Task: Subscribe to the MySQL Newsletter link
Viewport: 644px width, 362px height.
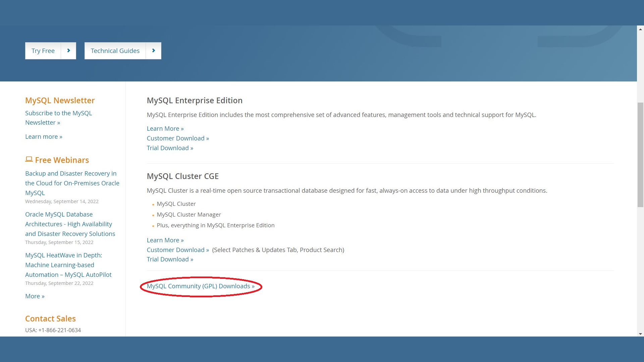Action: click(58, 118)
